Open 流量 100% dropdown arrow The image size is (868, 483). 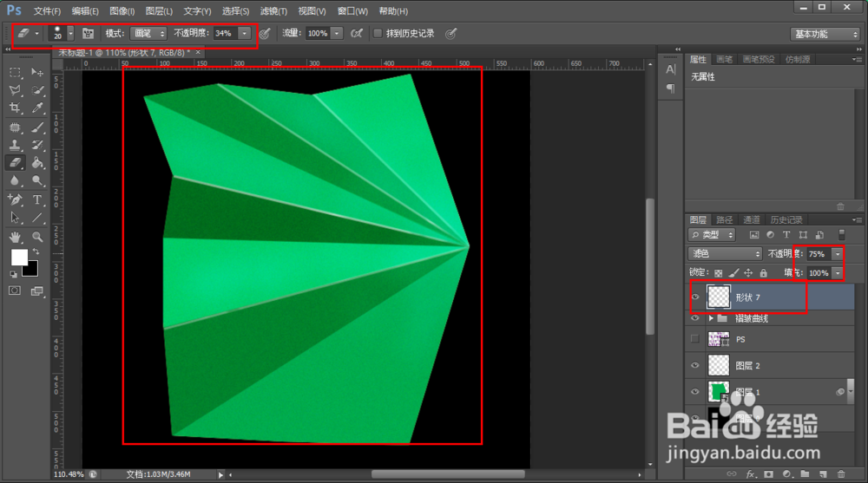337,33
